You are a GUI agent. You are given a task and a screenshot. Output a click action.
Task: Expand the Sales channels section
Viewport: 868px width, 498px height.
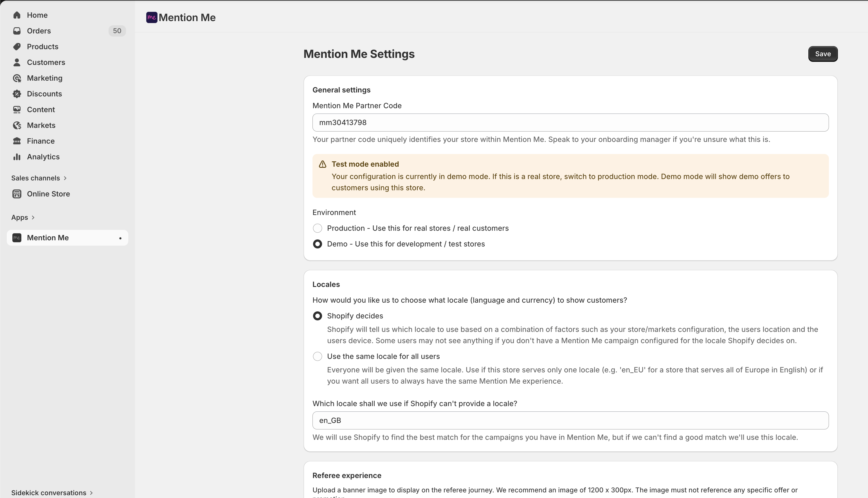pos(39,178)
